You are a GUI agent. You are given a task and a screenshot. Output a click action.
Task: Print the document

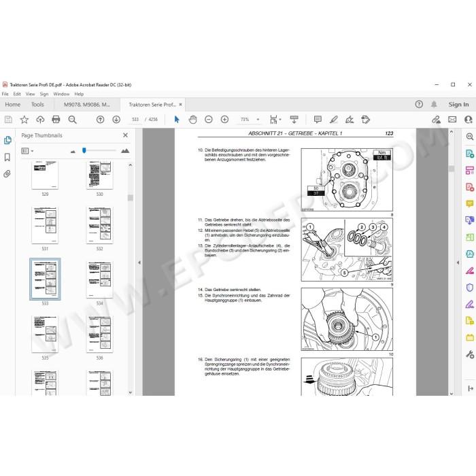56,119
